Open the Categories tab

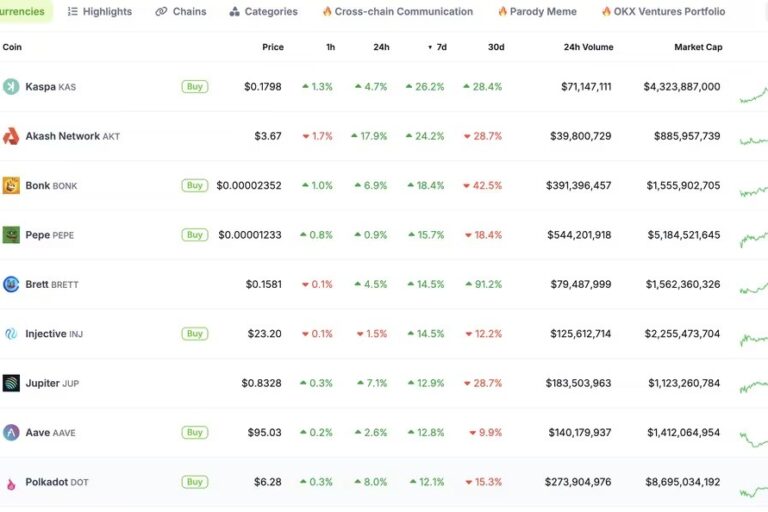pos(264,11)
